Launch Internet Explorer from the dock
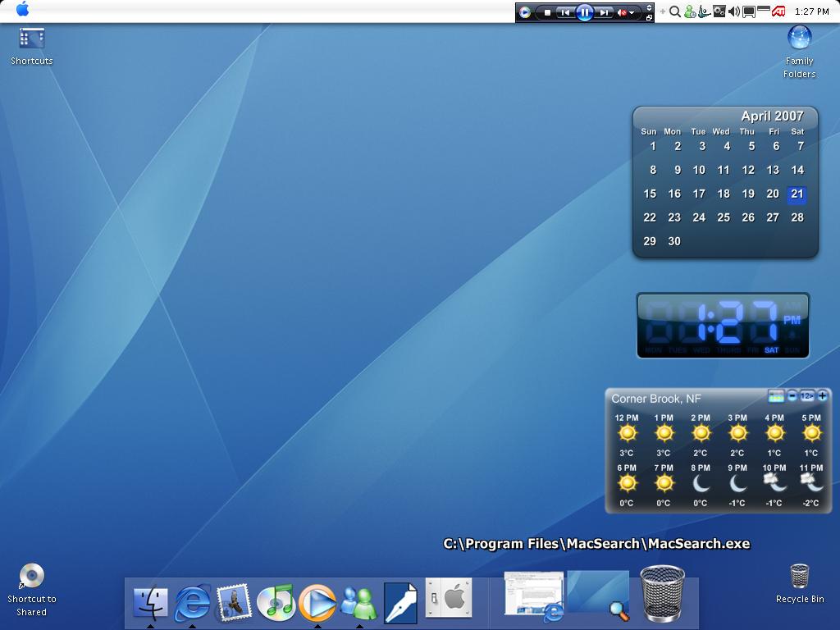Image resolution: width=840 pixels, height=630 pixels. coord(192,603)
